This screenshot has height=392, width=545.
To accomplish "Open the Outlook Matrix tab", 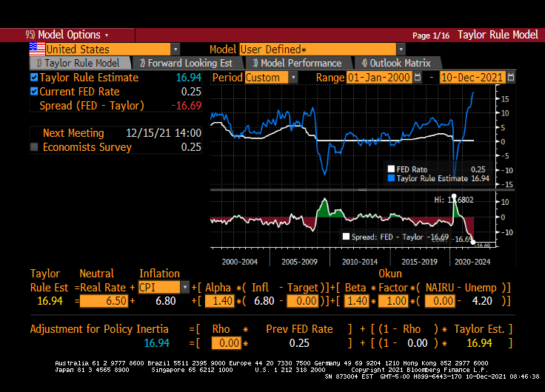I will pyautogui.click(x=395, y=64).
